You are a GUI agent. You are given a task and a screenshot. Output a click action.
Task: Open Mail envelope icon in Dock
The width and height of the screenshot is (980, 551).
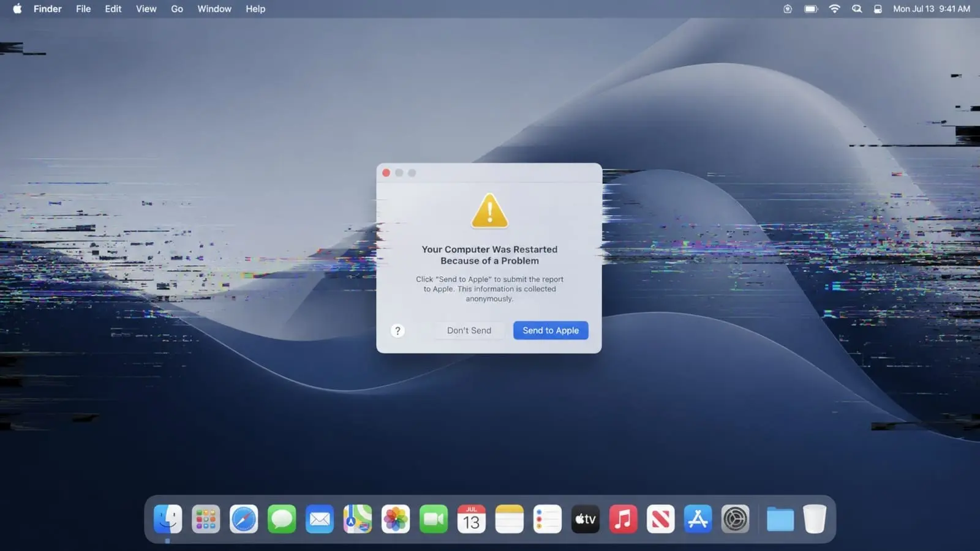coord(320,519)
